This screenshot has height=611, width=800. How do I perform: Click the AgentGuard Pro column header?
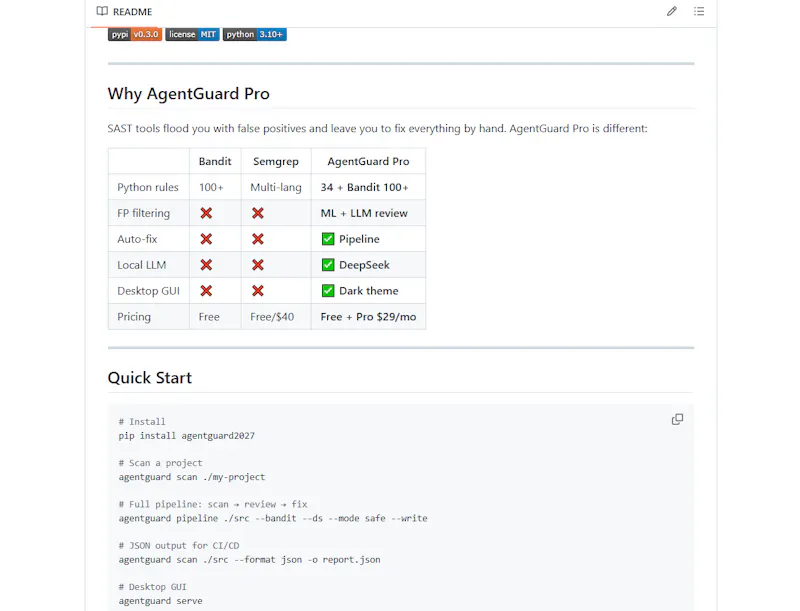(368, 161)
